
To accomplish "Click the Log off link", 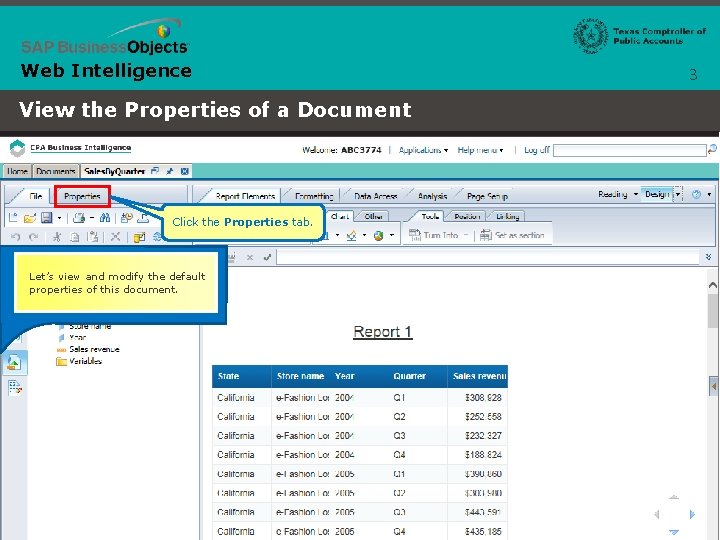I will coord(537,150).
